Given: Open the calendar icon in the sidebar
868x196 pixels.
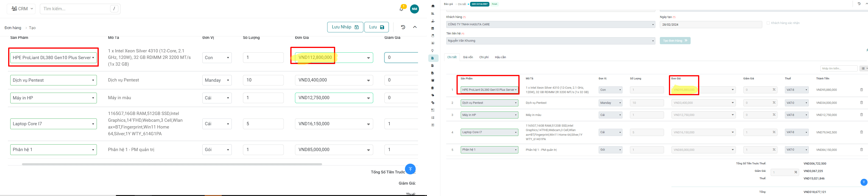Looking at the screenshot, I should tap(433, 28).
